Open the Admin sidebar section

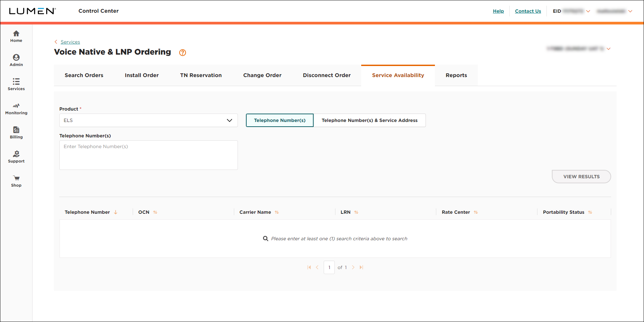tap(16, 61)
